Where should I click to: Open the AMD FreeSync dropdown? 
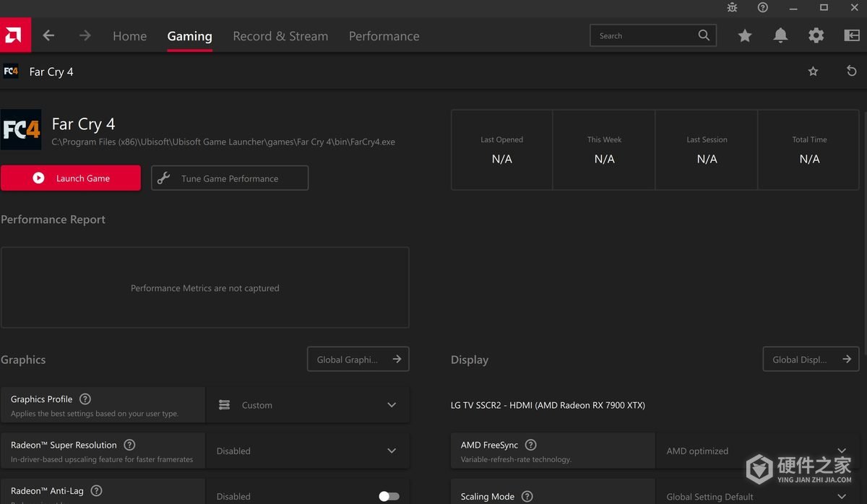pyautogui.click(x=758, y=451)
